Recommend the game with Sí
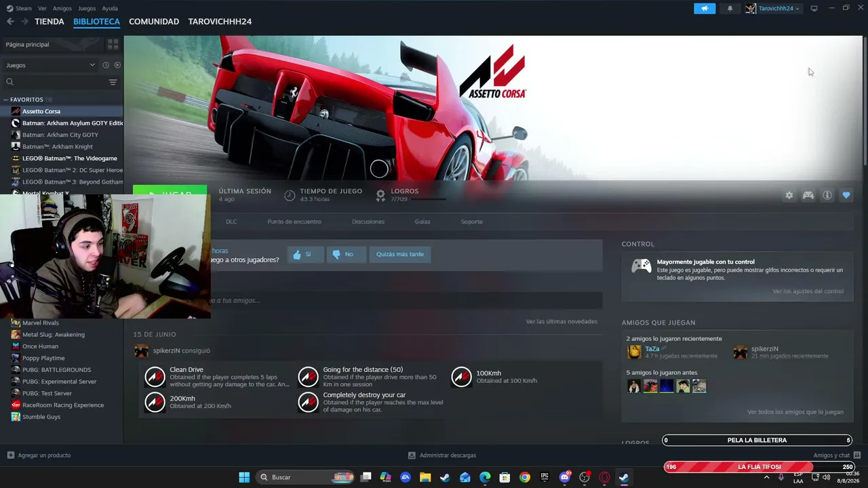The width and height of the screenshot is (868, 488). 305,254
